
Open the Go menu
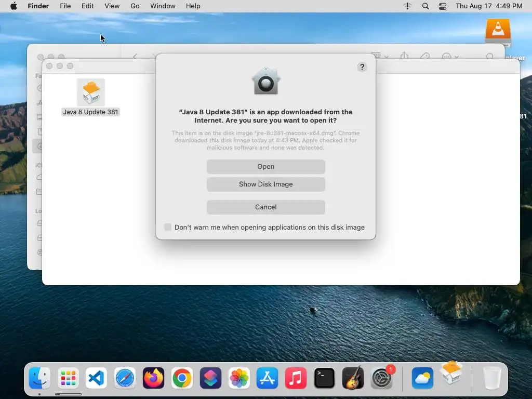click(x=135, y=6)
